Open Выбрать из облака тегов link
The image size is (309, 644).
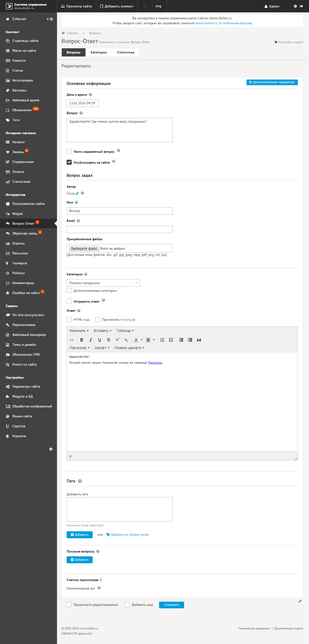tap(127, 535)
